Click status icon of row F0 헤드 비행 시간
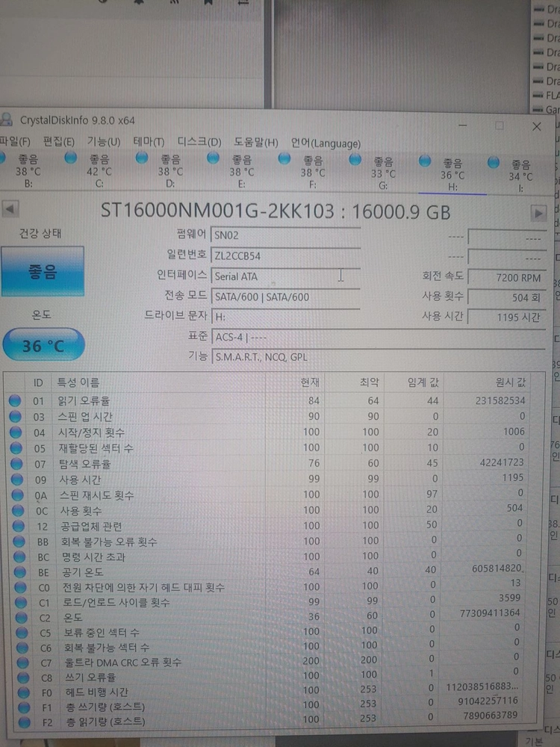The height and width of the screenshot is (747, 560). 24,692
